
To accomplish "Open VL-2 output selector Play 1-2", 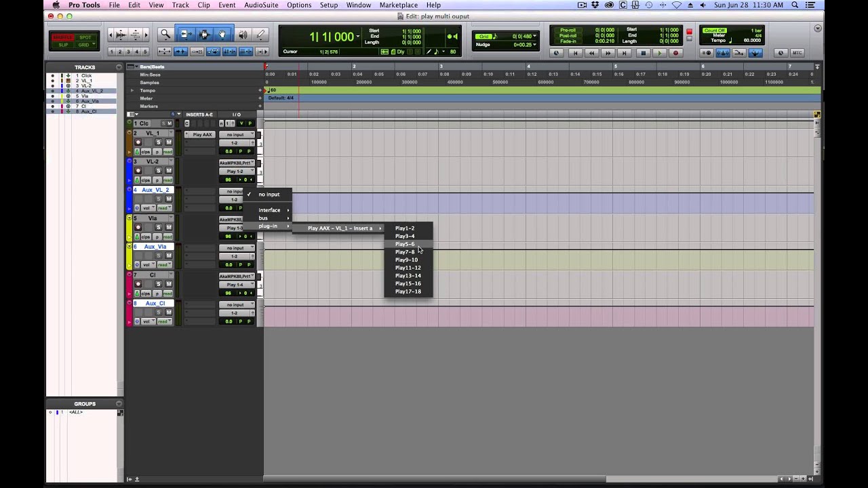I will click(x=237, y=171).
